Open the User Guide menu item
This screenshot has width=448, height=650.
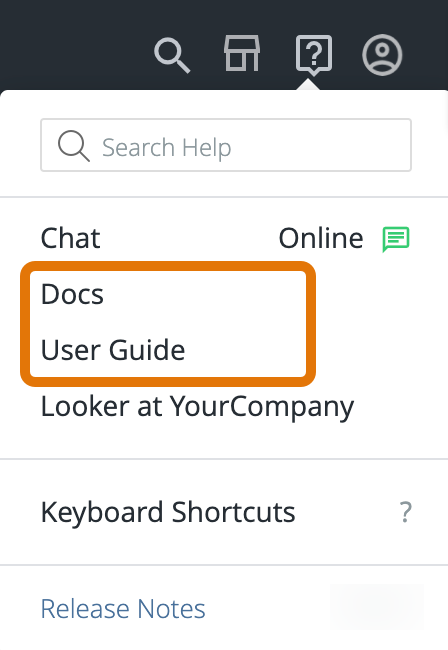[113, 350]
